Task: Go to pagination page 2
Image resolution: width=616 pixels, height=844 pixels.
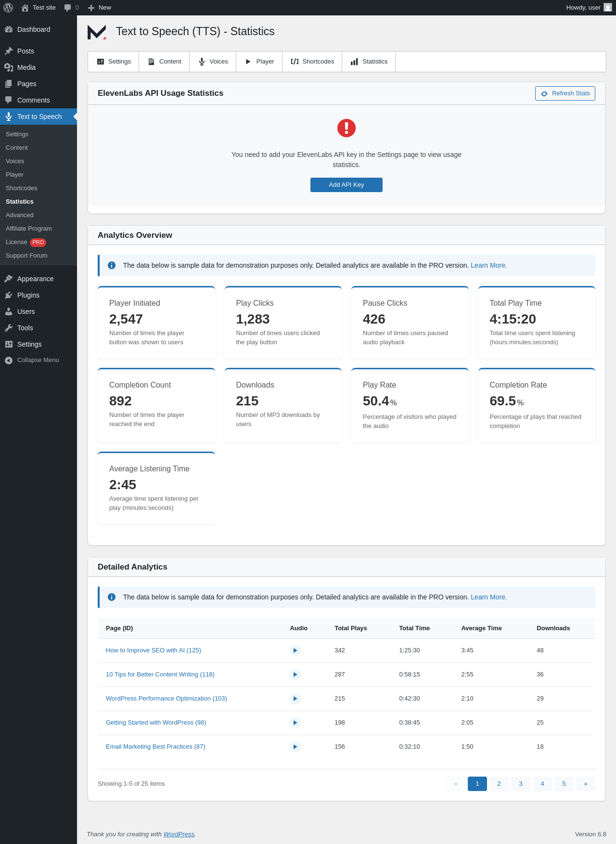Action: coord(499,784)
